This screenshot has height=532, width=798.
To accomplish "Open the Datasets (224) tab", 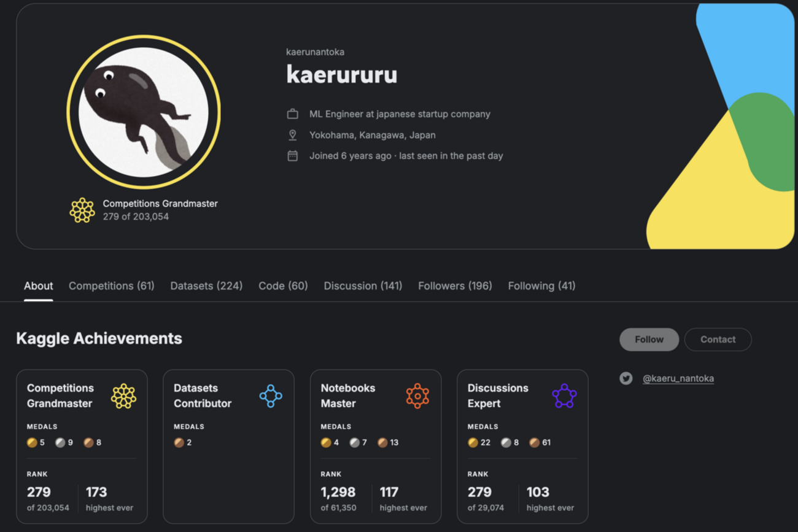I will [206, 285].
